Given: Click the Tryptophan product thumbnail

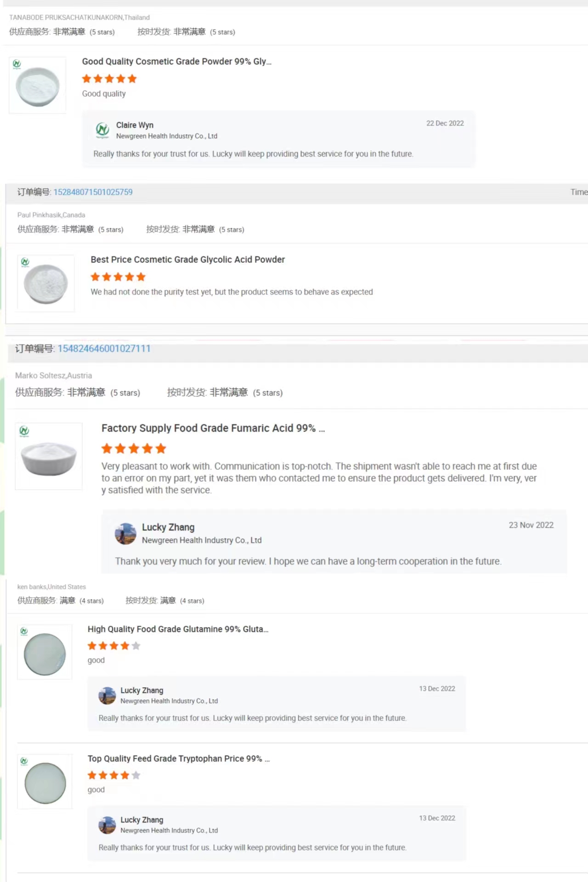Looking at the screenshot, I should coord(45,782).
